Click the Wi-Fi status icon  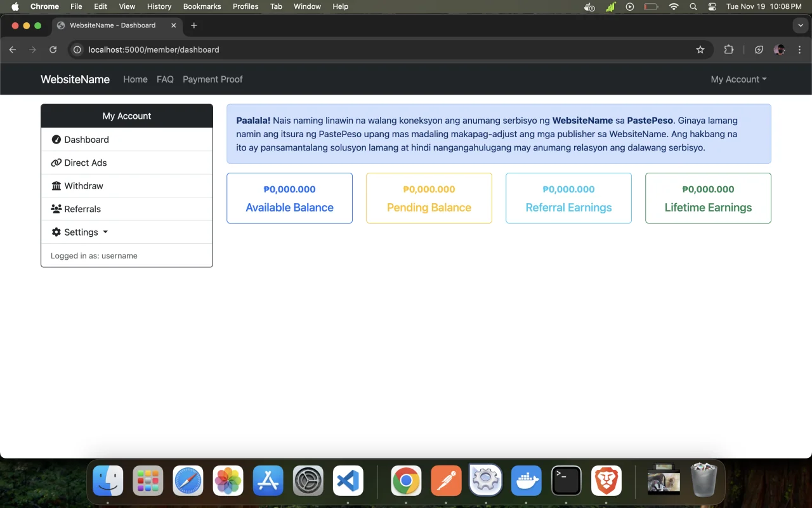pos(674,6)
